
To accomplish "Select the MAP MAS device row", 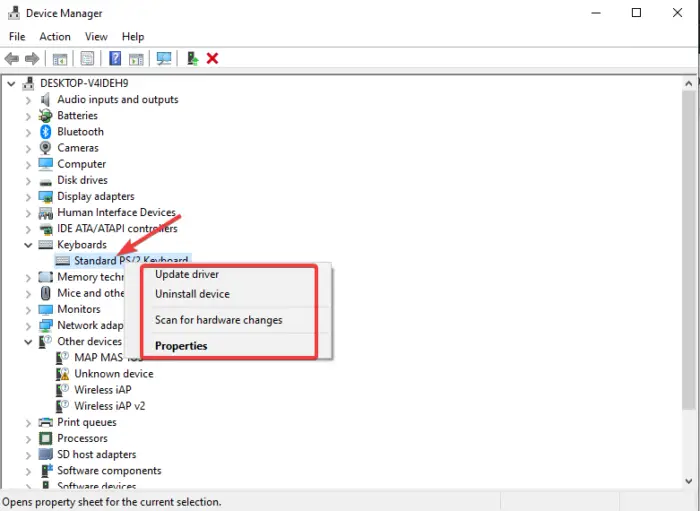I will (98, 357).
